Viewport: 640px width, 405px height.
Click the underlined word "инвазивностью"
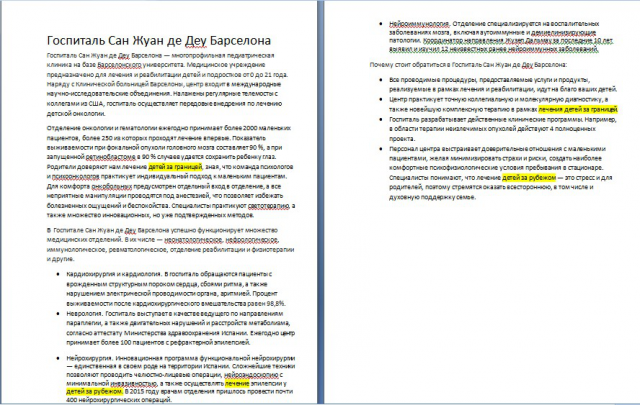click(133, 383)
